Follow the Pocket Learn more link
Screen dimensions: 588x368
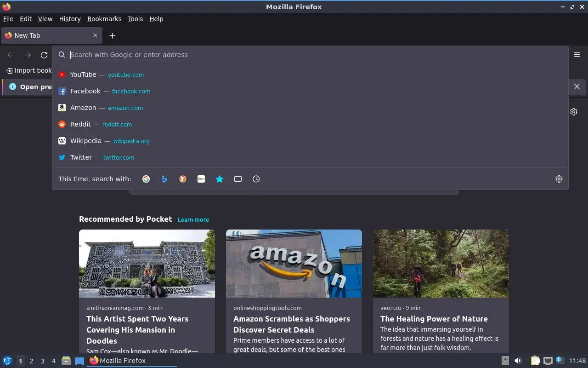193,219
